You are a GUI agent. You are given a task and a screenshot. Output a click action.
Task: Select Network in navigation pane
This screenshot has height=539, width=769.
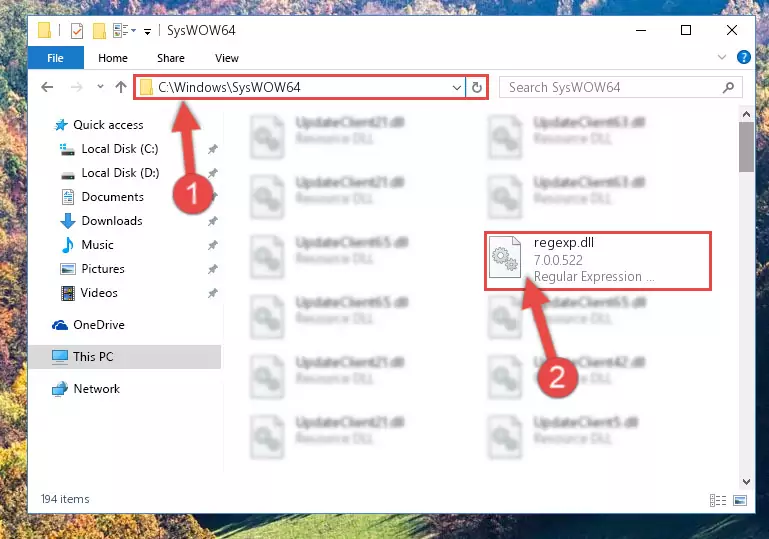click(96, 389)
